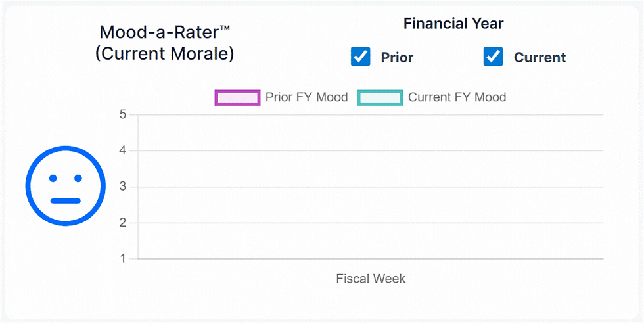644x324 pixels.
Task: Click the trademark symbol after Mood-a-Rater
Action: [x=225, y=28]
